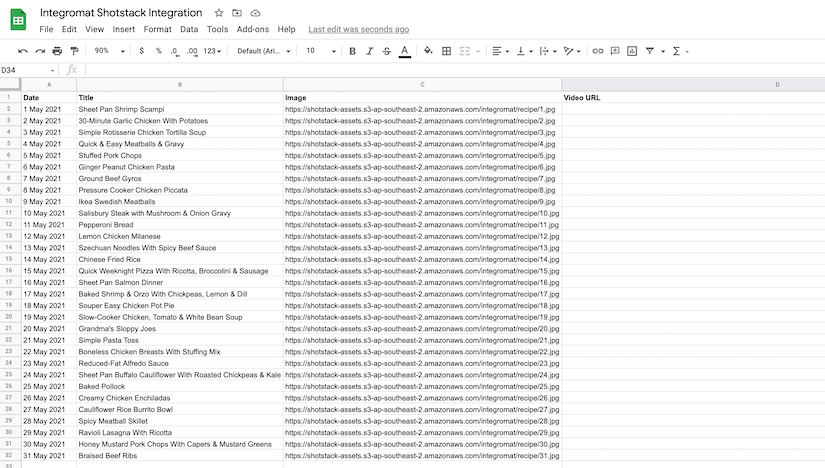Star the document
825x468 pixels.
coord(219,13)
